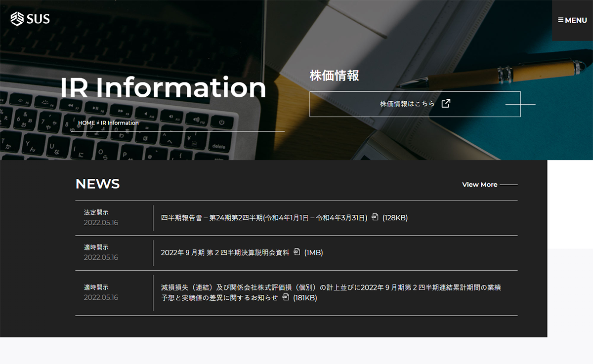Go to HOME via the breadcrumb
This screenshot has width=593, height=364.
(x=86, y=123)
